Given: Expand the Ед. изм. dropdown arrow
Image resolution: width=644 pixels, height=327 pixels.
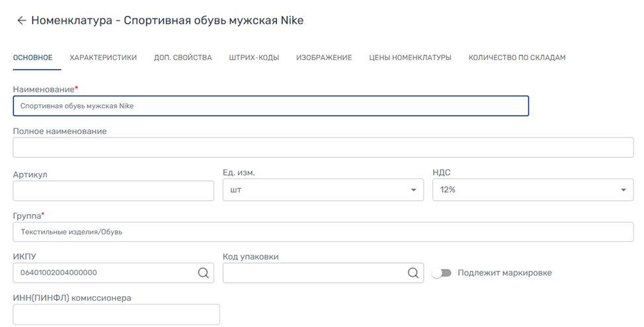Looking at the screenshot, I should click(x=414, y=190).
